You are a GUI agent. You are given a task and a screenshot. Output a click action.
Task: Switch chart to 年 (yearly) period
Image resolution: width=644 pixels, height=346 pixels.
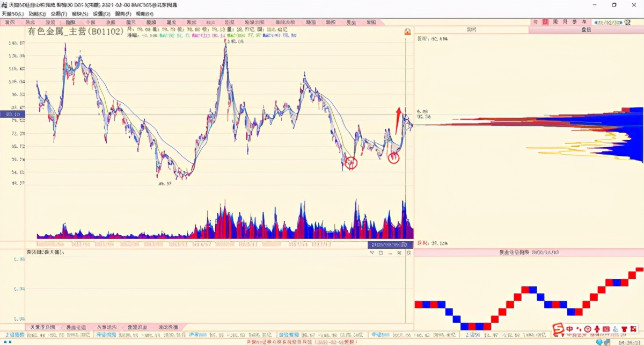click(584, 22)
